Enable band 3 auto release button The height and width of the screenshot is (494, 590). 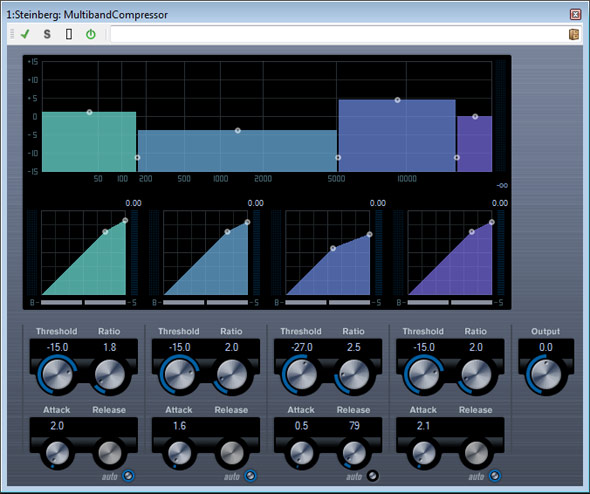373,476
